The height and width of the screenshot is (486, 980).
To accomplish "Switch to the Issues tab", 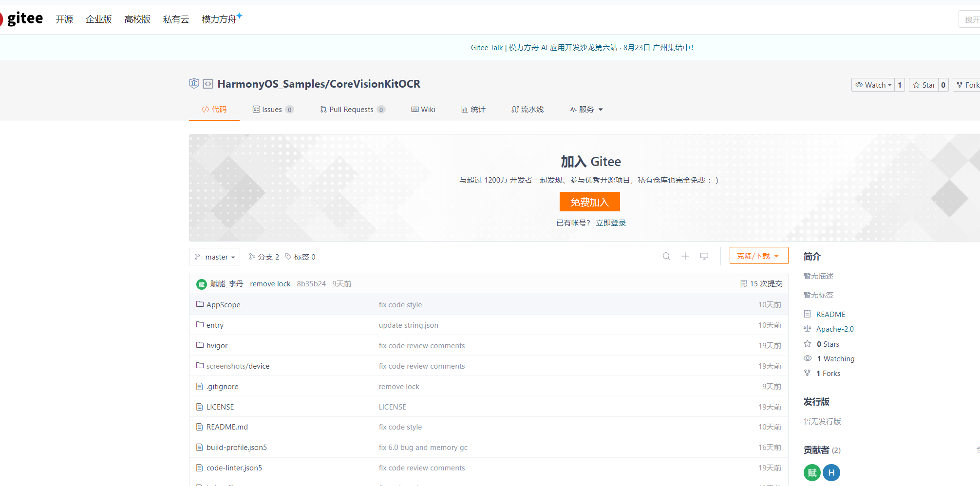I will pos(273,109).
